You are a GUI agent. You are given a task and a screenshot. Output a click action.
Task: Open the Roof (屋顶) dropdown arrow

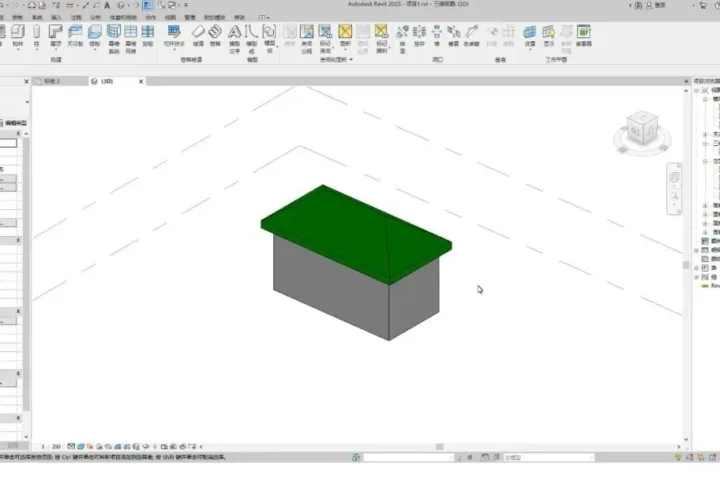[x=56, y=49]
